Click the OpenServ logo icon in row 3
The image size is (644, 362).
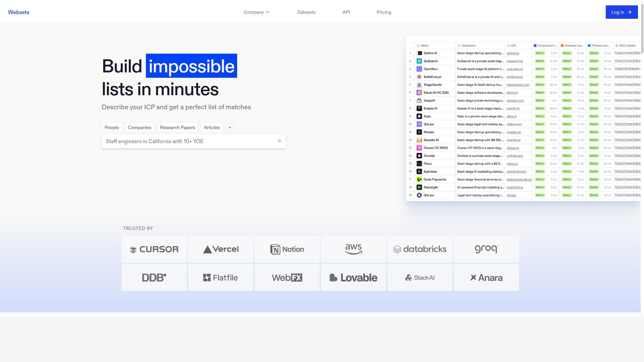click(419, 69)
